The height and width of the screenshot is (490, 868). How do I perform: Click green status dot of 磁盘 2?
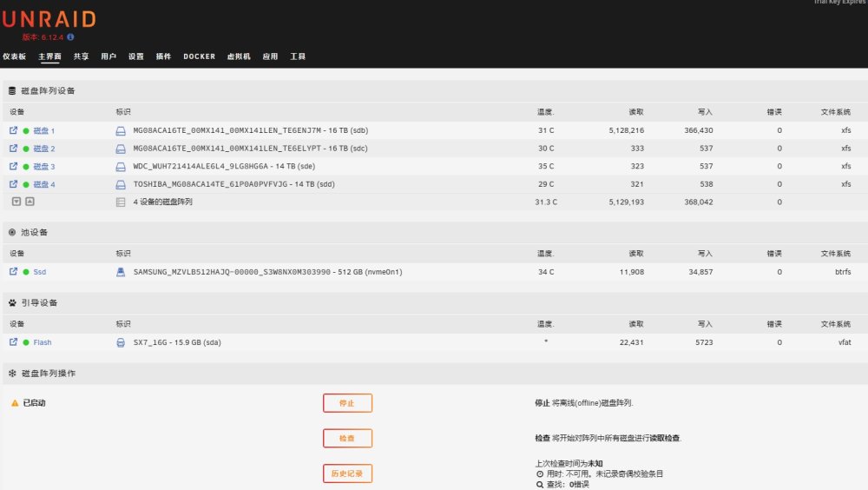click(x=26, y=149)
